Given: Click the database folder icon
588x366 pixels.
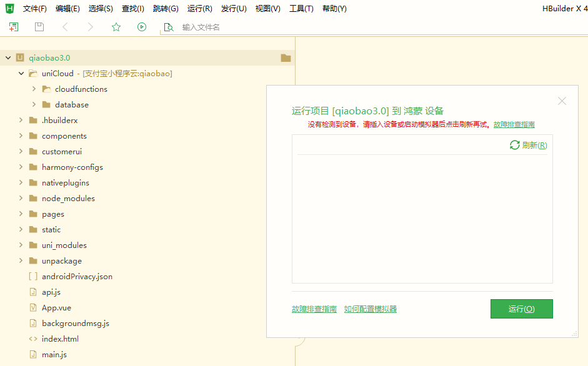Looking at the screenshot, I should 46,105.
